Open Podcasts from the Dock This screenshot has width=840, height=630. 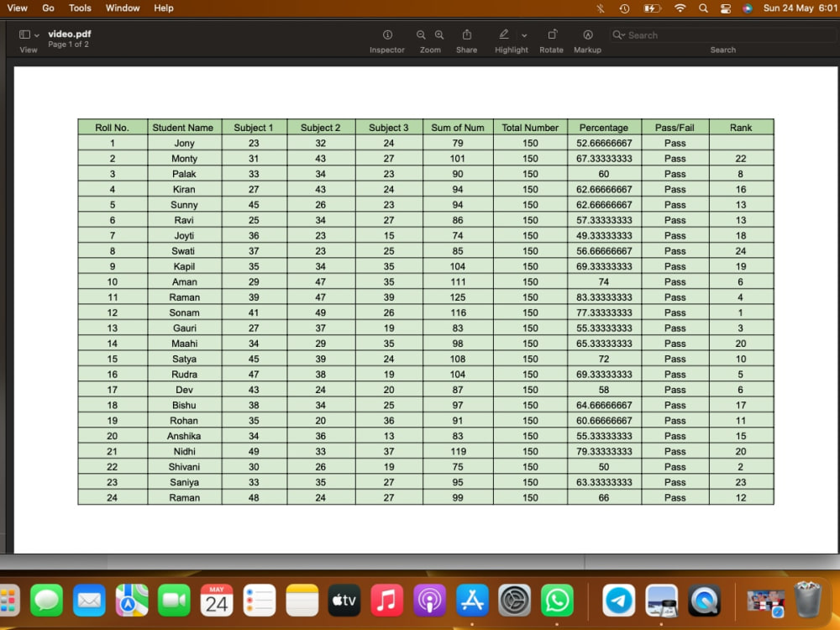click(429, 600)
